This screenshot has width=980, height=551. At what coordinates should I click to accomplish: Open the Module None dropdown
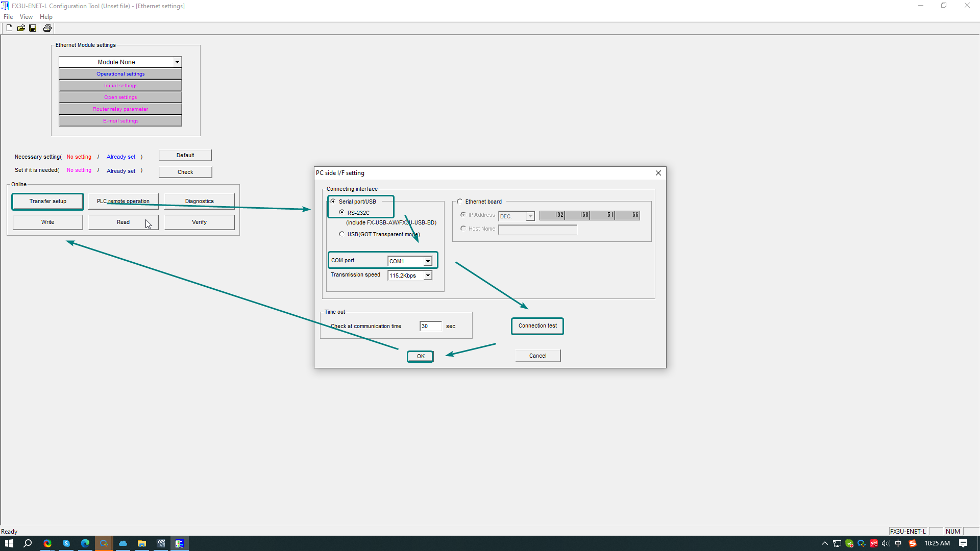pyautogui.click(x=177, y=62)
